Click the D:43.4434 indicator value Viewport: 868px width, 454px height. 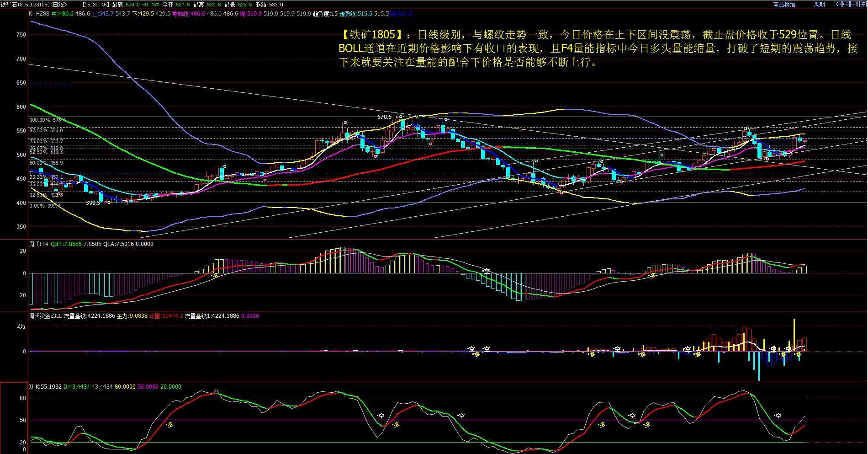pyautogui.click(x=76, y=387)
